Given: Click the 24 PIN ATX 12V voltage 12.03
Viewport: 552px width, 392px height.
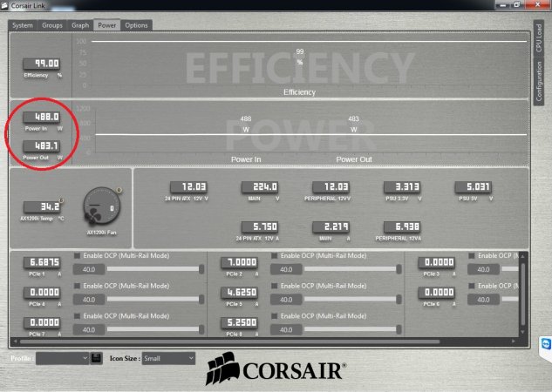Looking at the screenshot, I should coord(188,187).
